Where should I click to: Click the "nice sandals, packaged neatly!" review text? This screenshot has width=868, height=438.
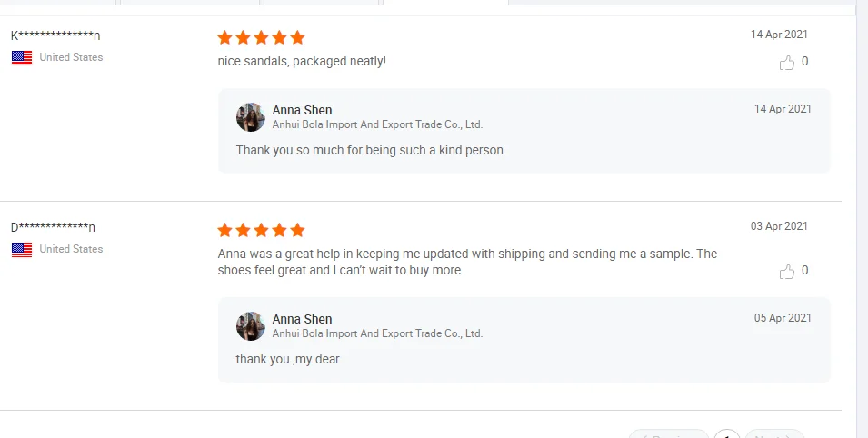(x=302, y=62)
